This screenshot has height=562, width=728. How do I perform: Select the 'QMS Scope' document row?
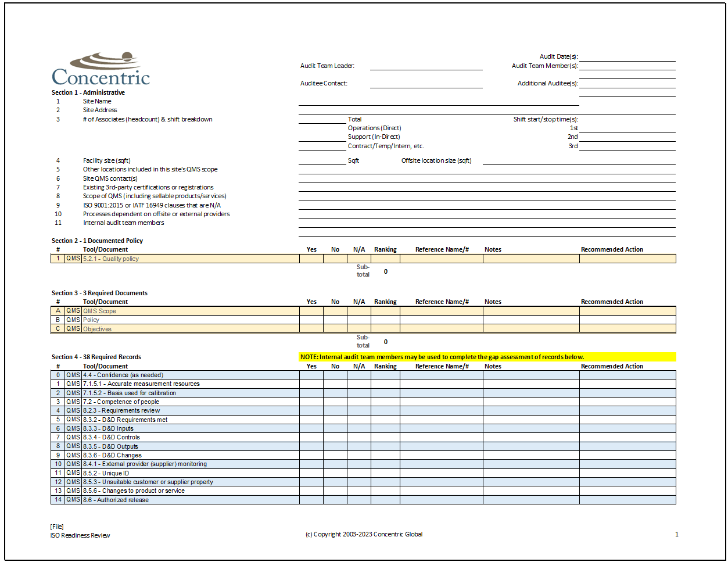point(363,311)
